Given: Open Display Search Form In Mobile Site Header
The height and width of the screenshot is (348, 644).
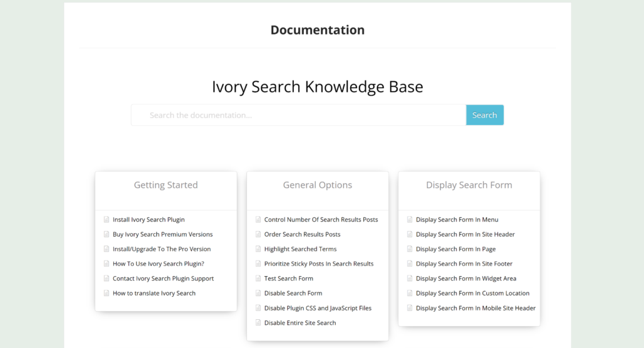Looking at the screenshot, I should (x=476, y=308).
